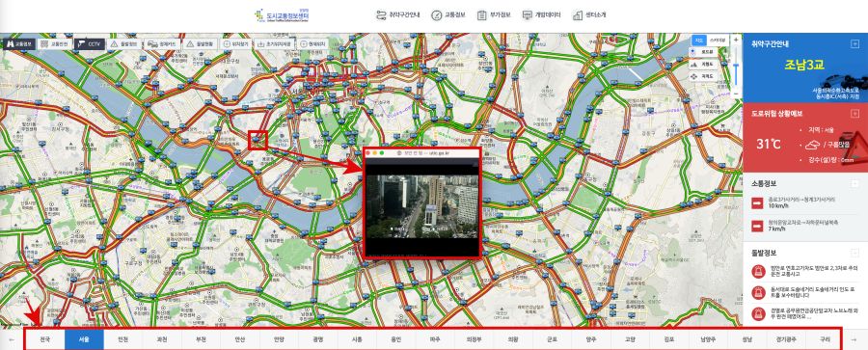Select the 안양 region tab
This screenshot has width=868, height=350.
coord(279,339)
